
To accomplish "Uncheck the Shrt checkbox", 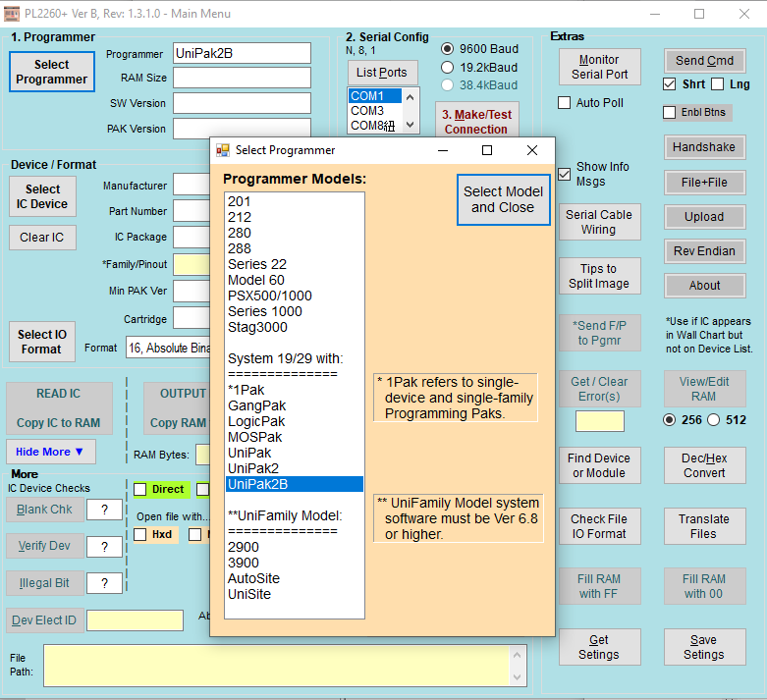I will [x=669, y=84].
